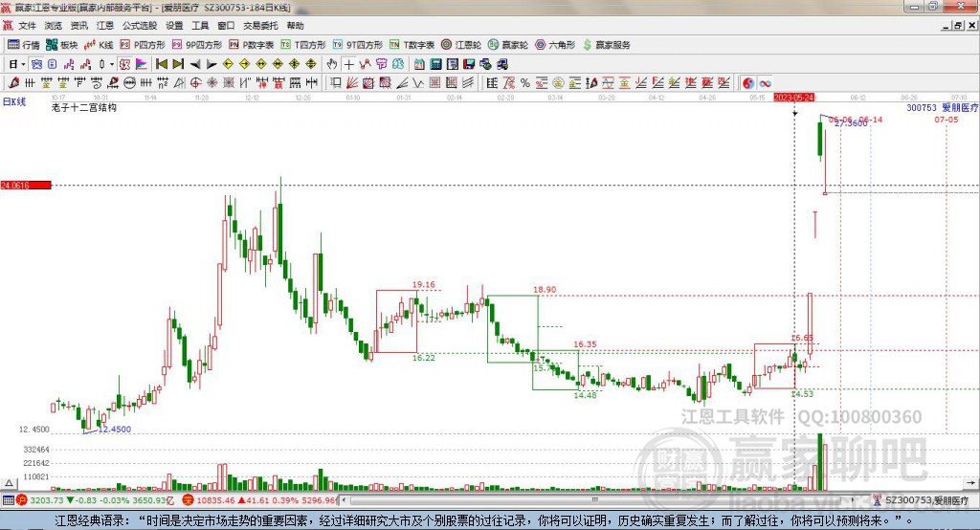This screenshot has height=530, width=980.
Task: Click the leftmost yellow diamond arrow icon
Action: (228, 64)
